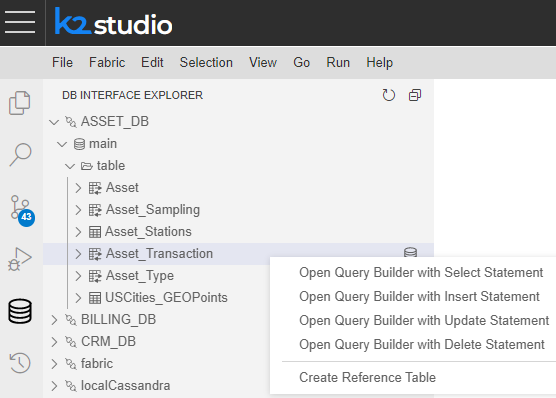Open the Run and Debug view
This screenshot has width=556, height=398.
(20, 259)
